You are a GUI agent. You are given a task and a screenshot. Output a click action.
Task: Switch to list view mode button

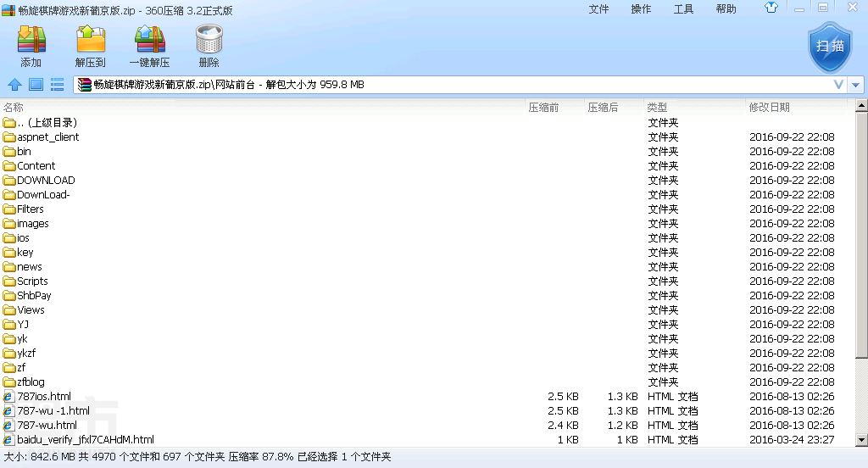pos(57,85)
